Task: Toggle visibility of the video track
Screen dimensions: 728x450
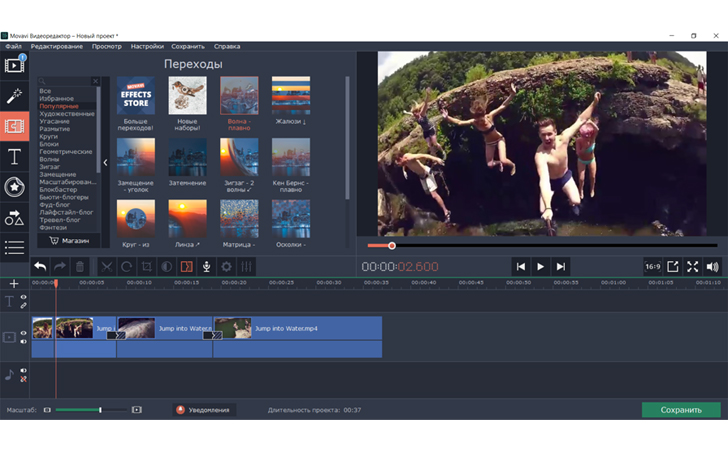Action: coord(24,334)
